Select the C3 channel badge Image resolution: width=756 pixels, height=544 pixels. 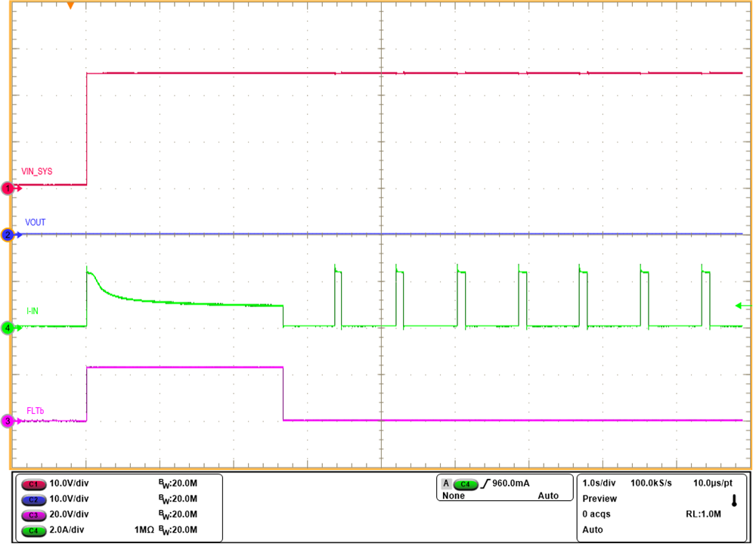pyautogui.click(x=36, y=514)
